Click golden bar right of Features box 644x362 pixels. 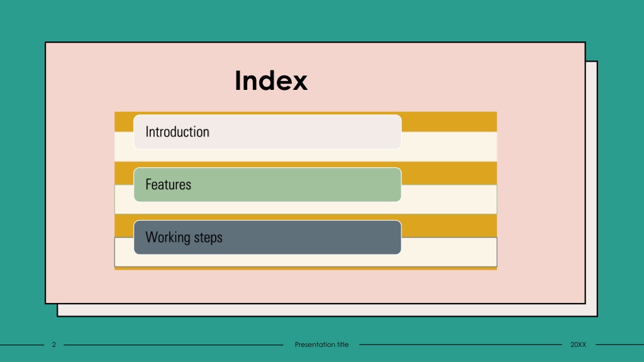(449, 173)
